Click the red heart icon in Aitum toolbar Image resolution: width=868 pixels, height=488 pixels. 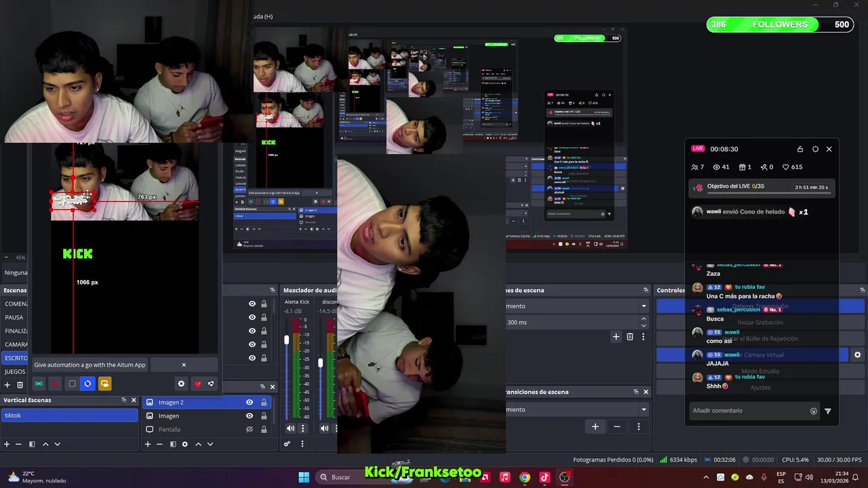click(197, 384)
